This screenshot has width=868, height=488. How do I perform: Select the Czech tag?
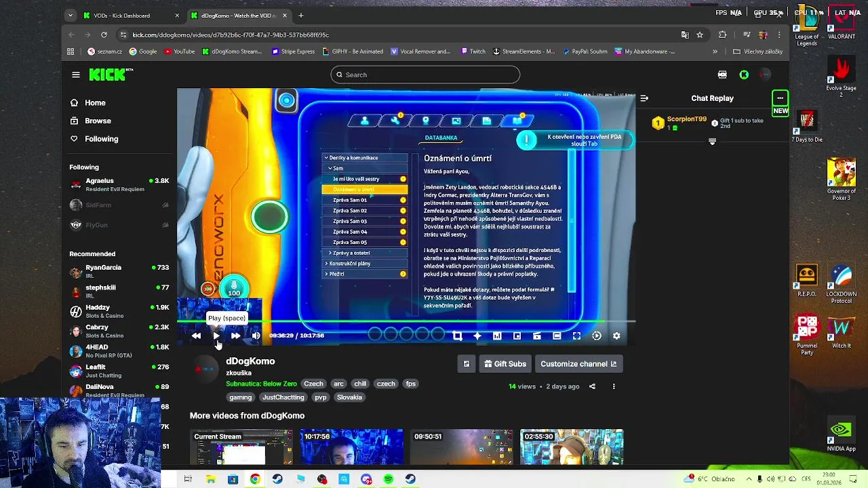click(x=313, y=384)
